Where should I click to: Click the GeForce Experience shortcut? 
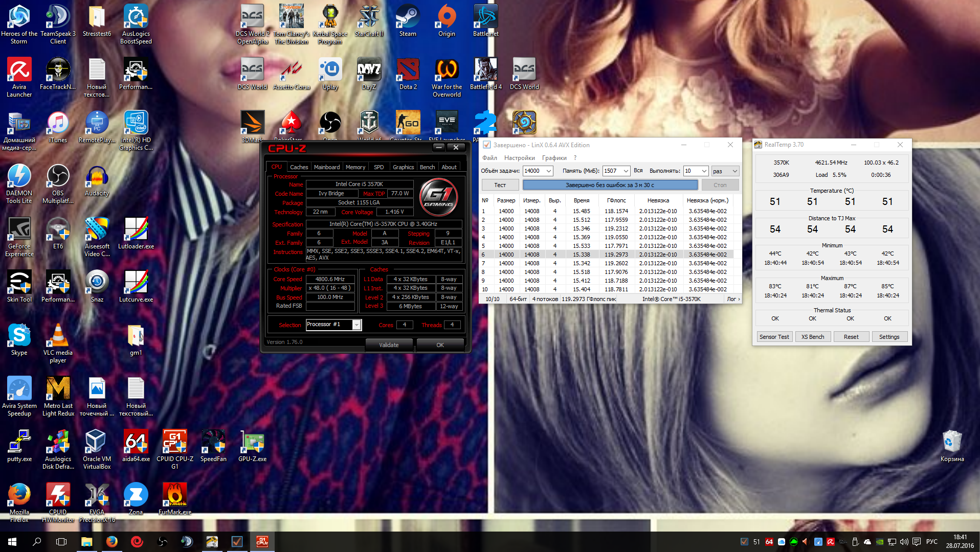click(19, 237)
